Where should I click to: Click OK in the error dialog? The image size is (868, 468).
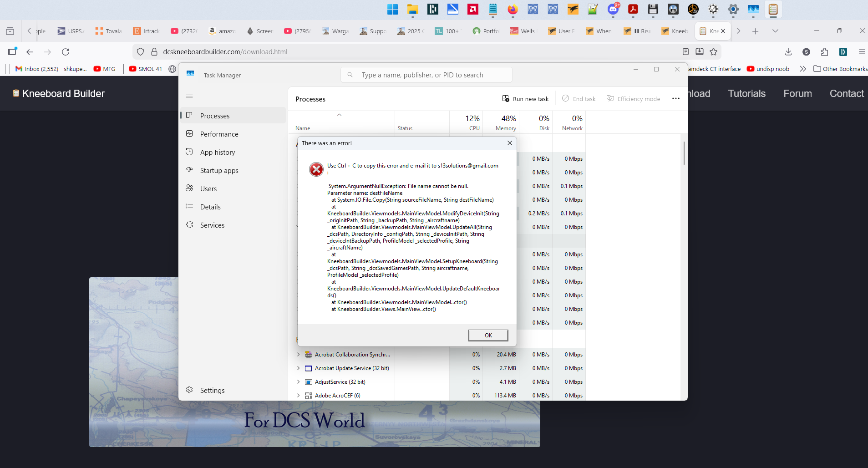click(488, 335)
